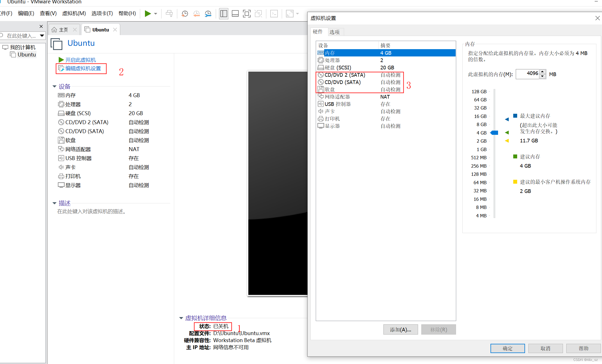Screen dimensions: 602x364
Task: Click Send Ctrl+Alt+Del toolbar icon
Action: click(169, 13)
